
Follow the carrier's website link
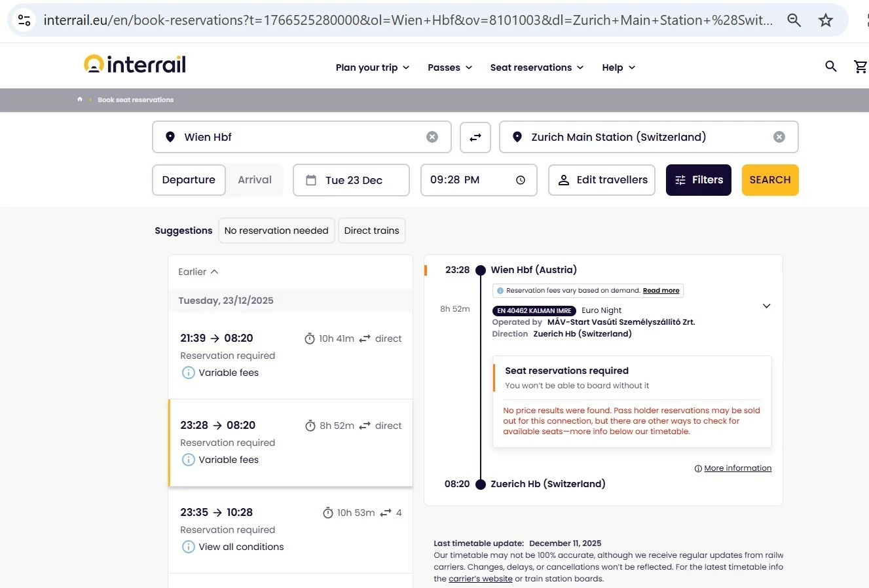pos(481,579)
